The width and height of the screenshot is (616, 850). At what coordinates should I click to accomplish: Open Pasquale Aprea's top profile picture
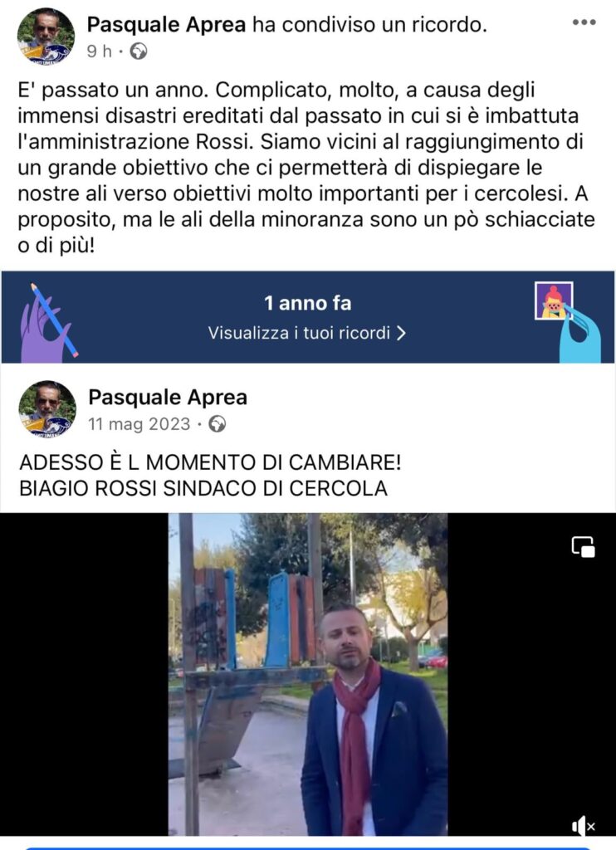tap(46, 37)
